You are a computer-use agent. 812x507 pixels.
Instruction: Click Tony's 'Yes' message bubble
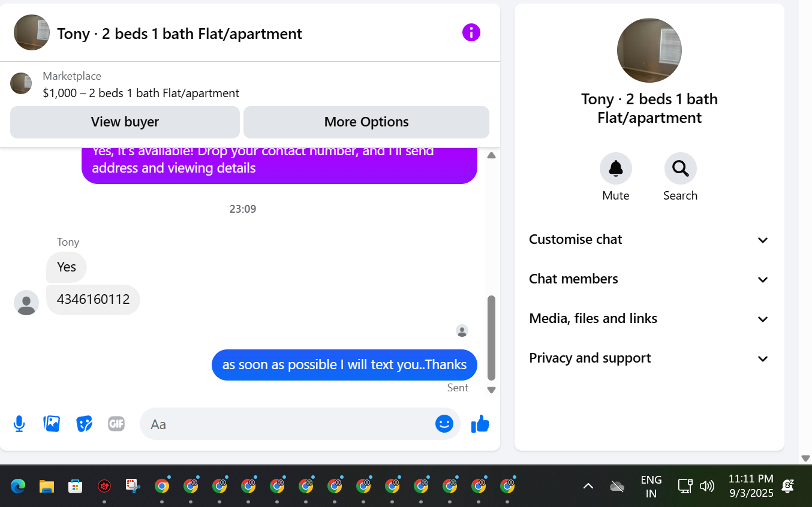pos(67,267)
